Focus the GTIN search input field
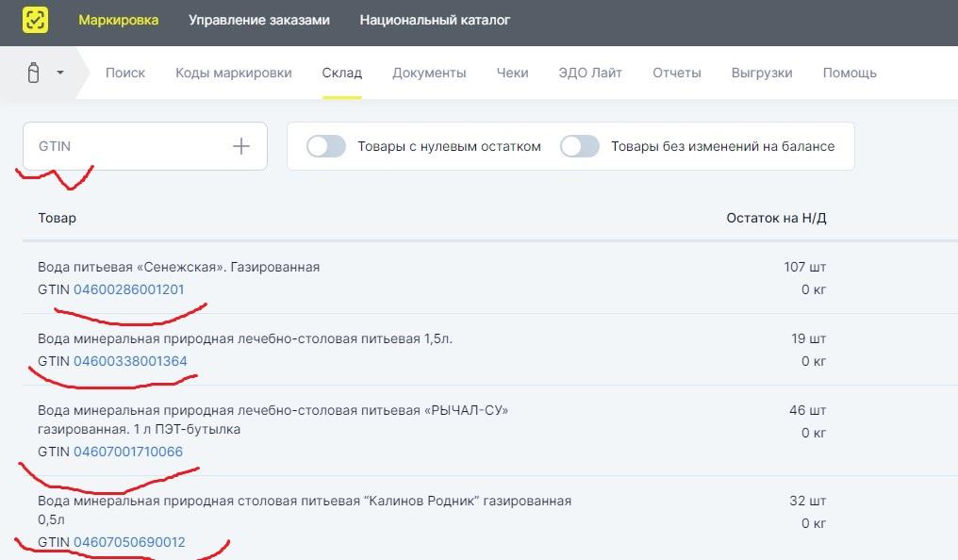 [x=127, y=146]
